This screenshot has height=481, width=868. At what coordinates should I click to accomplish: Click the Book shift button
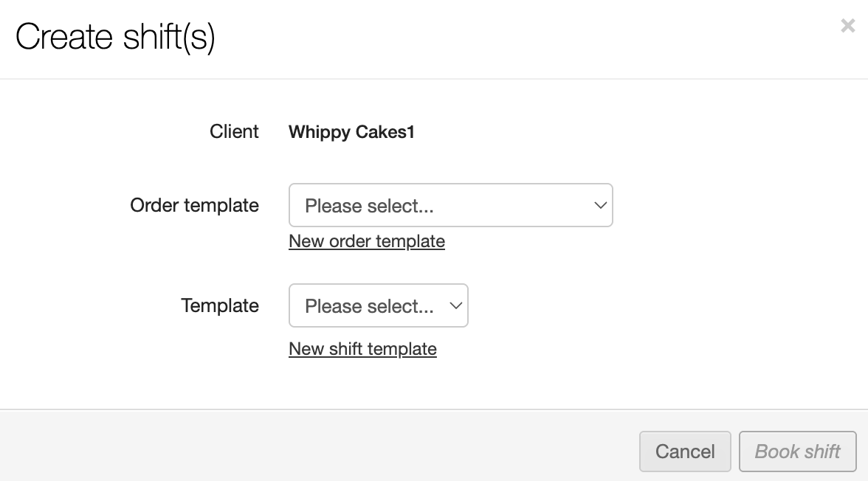tap(797, 451)
